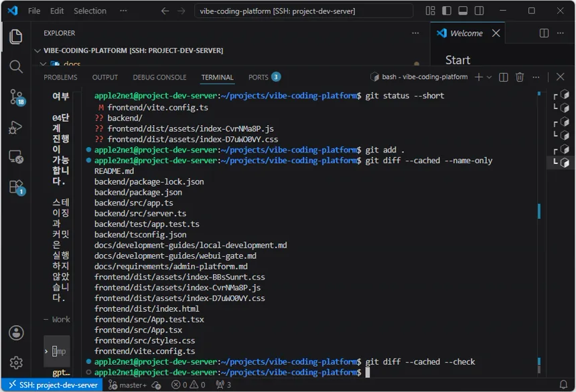
Task: Switch to the OUTPUT panel tab
Action: pos(105,78)
